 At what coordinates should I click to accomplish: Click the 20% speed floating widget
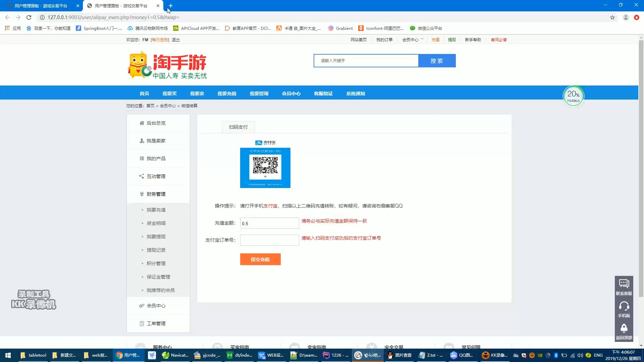(573, 96)
